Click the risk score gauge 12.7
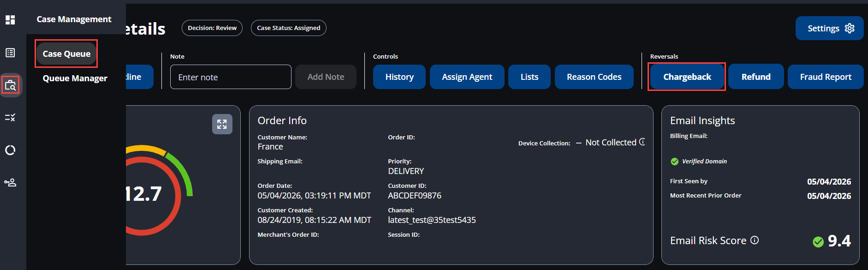Image resolution: width=868 pixels, height=270 pixels. coord(143,193)
